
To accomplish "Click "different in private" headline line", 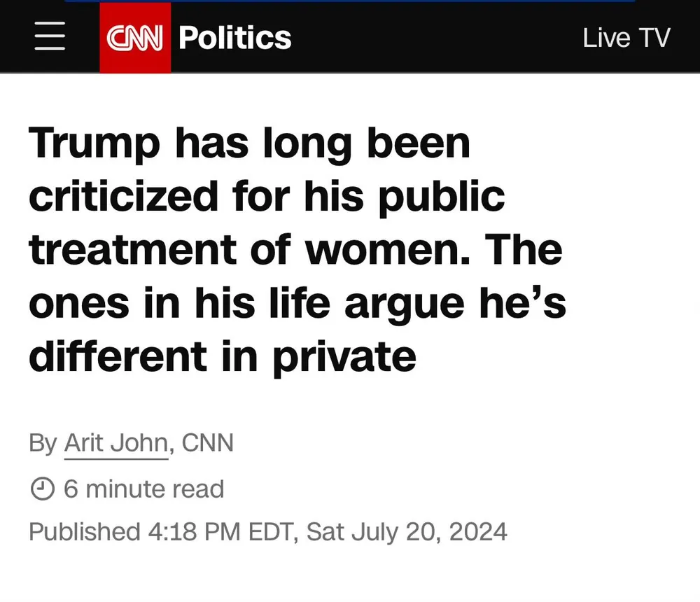I will tap(222, 356).
